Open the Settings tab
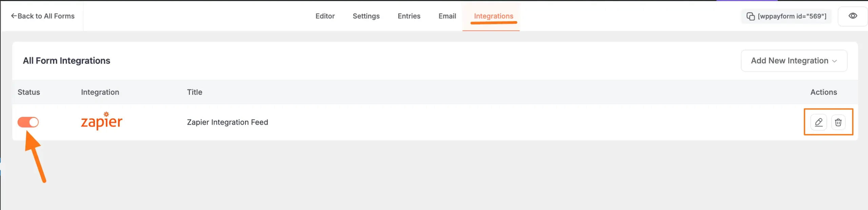Screen dimensions: 868x210 click(x=366, y=16)
